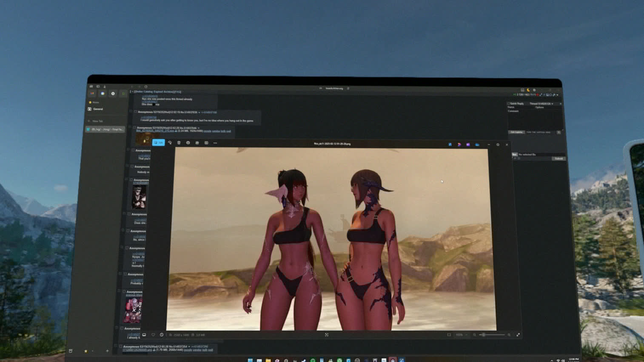Show file info via the info icon
This screenshot has width=644, height=362.
click(162, 335)
